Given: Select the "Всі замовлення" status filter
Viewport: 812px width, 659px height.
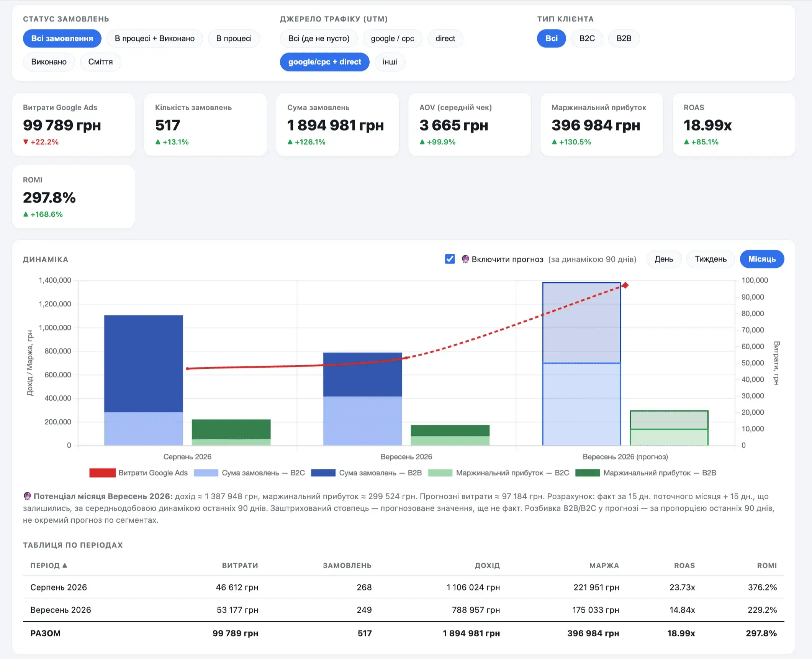Looking at the screenshot, I should (62, 38).
